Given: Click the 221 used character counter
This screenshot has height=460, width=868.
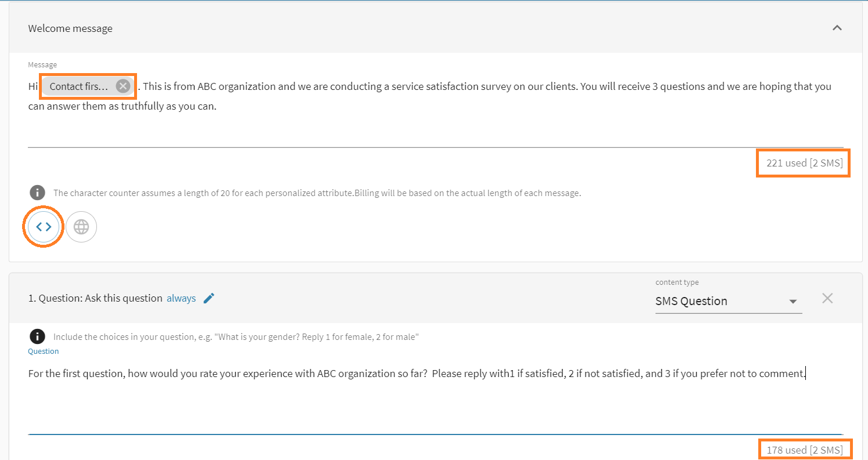Looking at the screenshot, I should pos(803,162).
